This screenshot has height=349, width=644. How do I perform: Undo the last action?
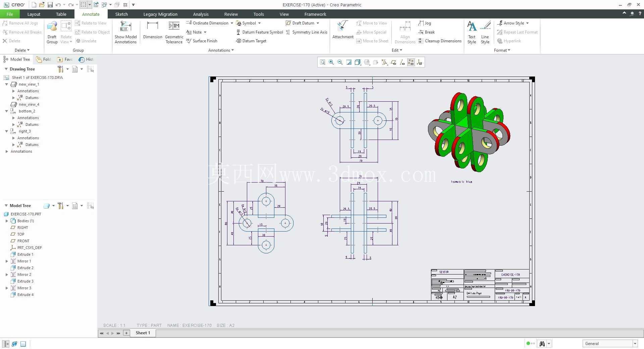(58, 5)
